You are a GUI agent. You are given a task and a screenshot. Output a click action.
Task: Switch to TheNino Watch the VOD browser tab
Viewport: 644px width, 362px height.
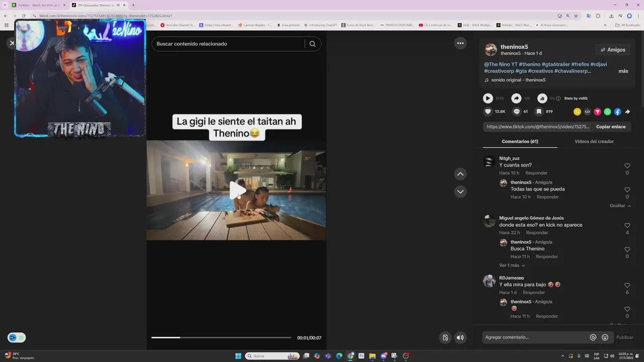38,5
